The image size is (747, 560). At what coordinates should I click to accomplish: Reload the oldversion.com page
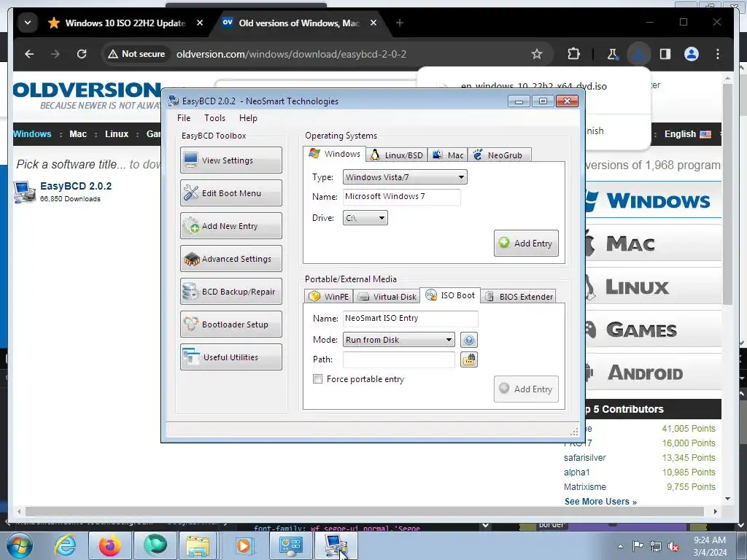pyautogui.click(x=82, y=54)
